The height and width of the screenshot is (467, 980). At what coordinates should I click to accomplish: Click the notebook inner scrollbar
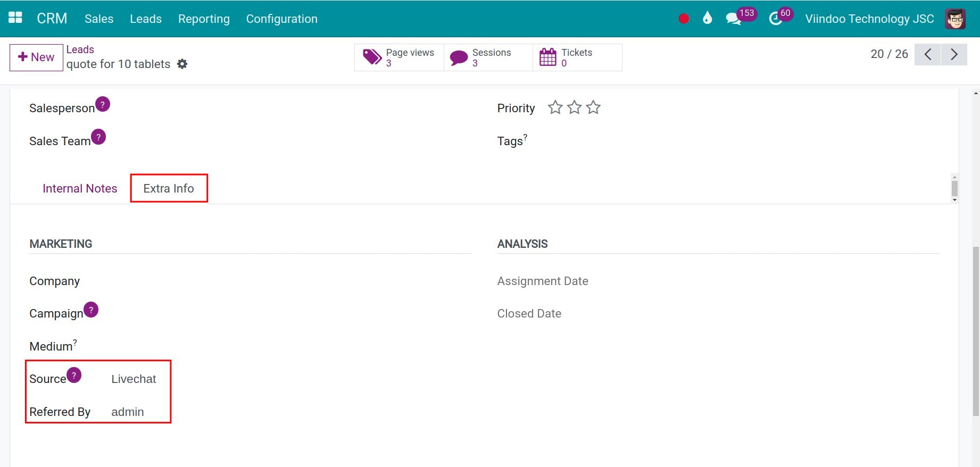(x=954, y=188)
